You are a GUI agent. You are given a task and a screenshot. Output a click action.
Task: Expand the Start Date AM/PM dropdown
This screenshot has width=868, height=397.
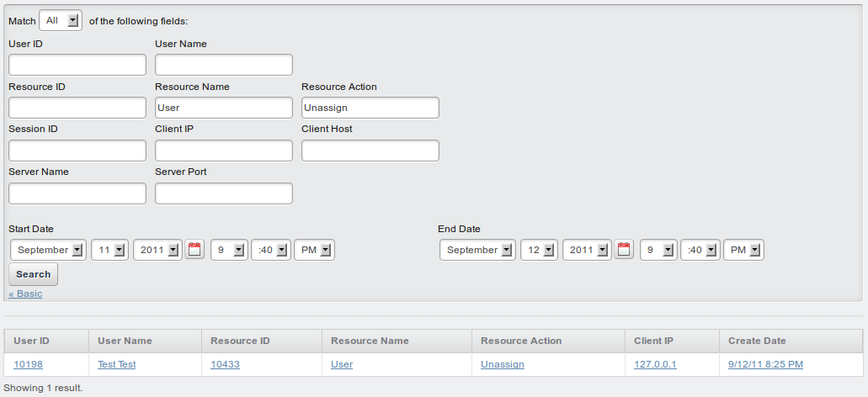click(314, 250)
